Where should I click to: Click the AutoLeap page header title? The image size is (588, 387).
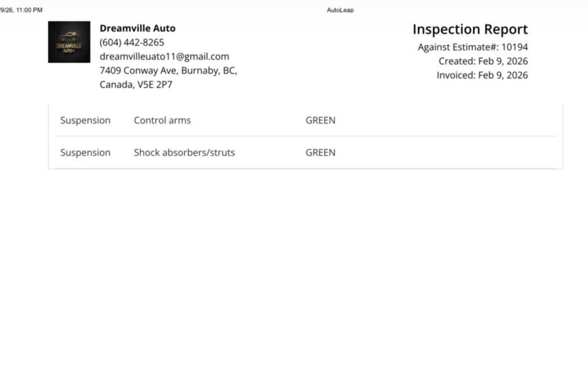pyautogui.click(x=340, y=10)
